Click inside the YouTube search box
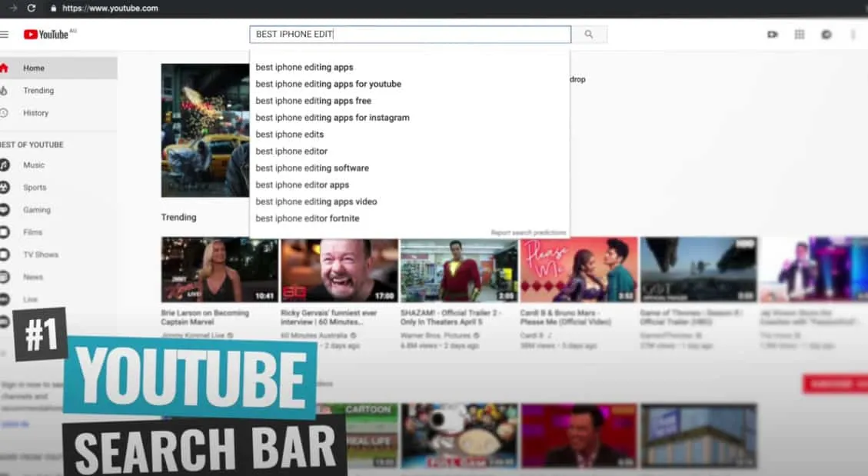Viewport: 868px width, 476px height. 410,35
